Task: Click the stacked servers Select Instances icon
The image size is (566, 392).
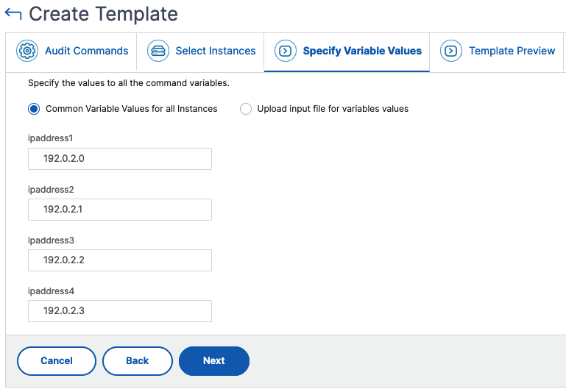Action: (158, 51)
